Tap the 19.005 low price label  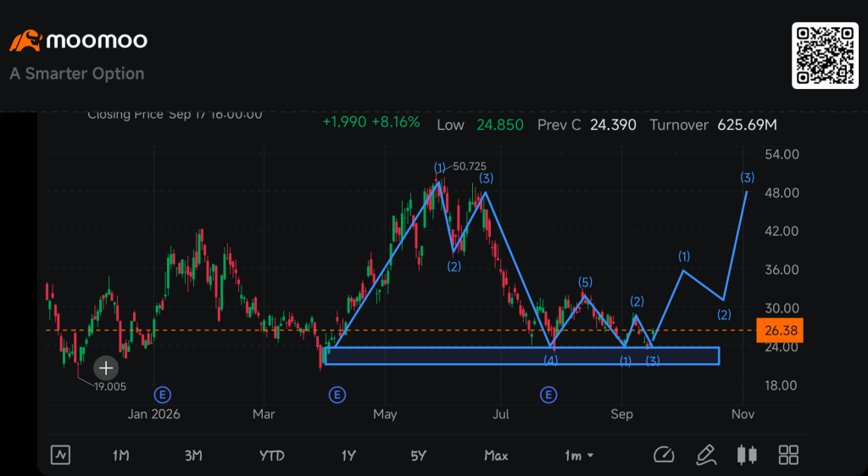point(109,387)
